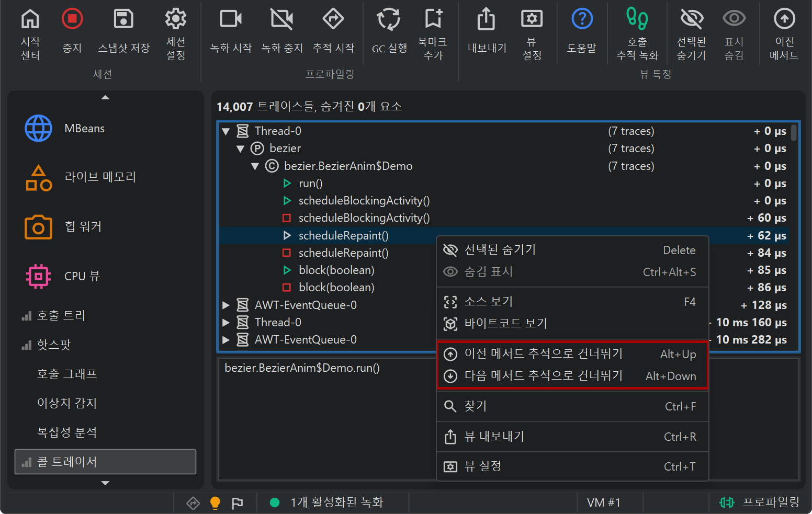Viewport: 812px width, 514px height.
Task: Collapse the first Thread-0 node
Action: [x=226, y=131]
